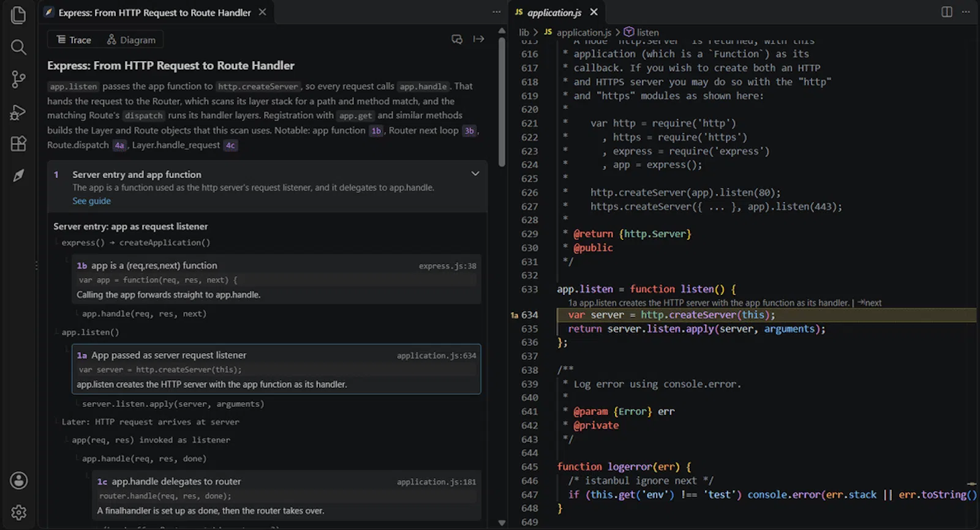Open the Extensions view
Screen dimensions: 980x530
pyautogui.click(x=18, y=144)
